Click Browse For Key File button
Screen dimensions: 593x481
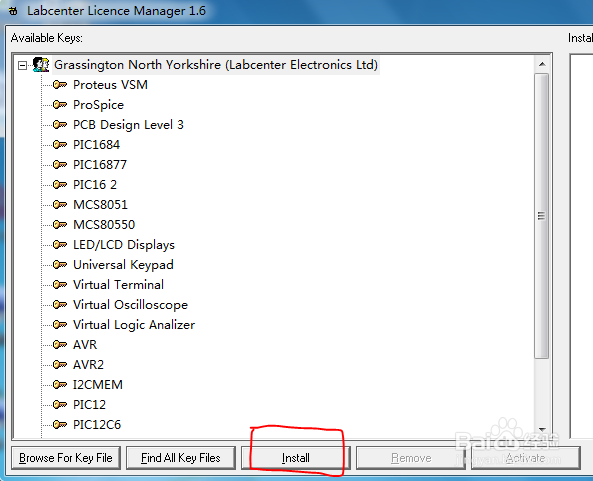pyautogui.click(x=66, y=458)
